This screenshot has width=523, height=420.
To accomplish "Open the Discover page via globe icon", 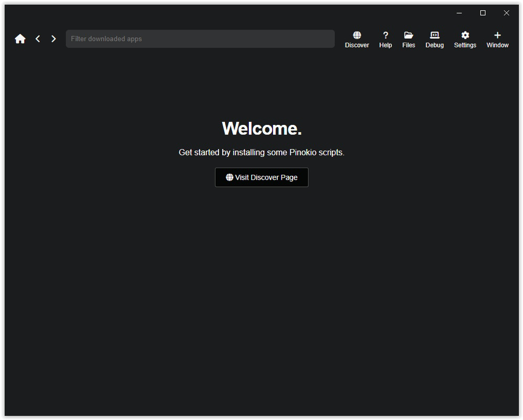I will pos(357,36).
